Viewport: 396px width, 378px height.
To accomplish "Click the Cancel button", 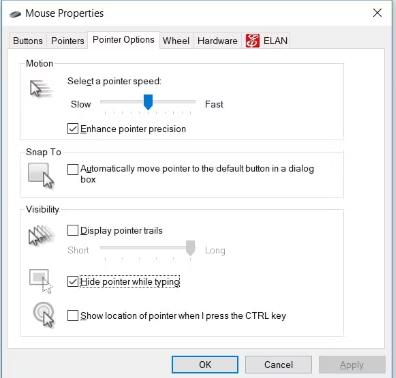I will click(x=278, y=364).
